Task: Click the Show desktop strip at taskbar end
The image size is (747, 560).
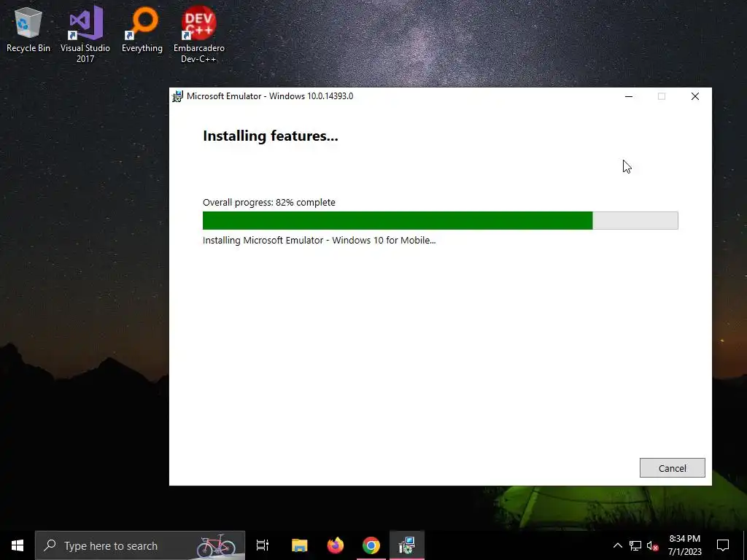Action: (745, 545)
